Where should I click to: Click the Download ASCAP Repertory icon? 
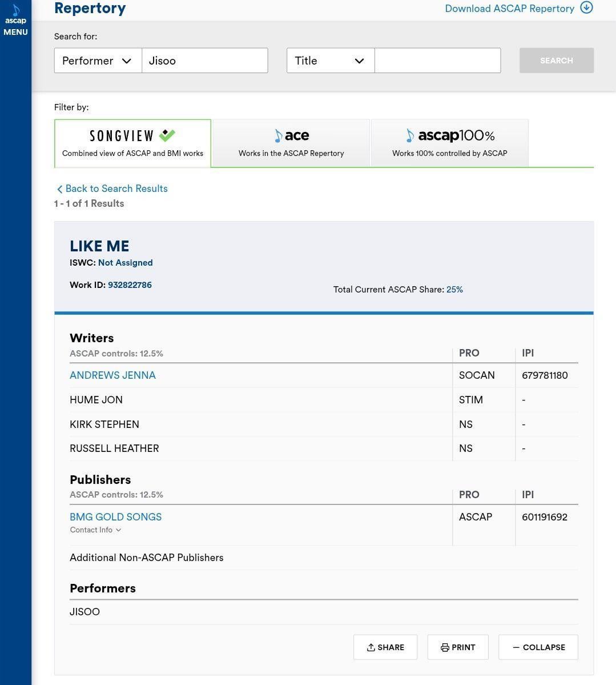click(587, 8)
